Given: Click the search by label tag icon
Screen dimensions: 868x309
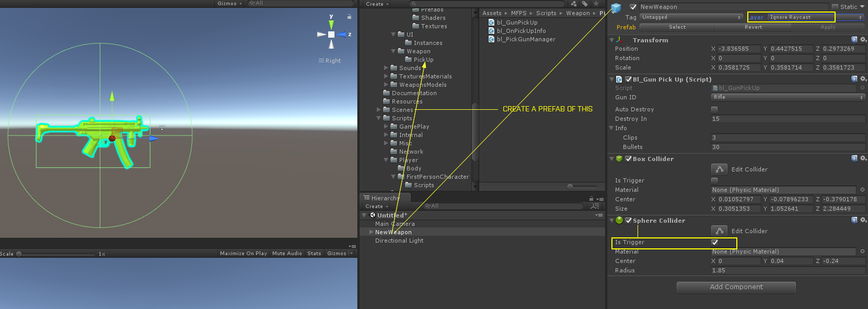Looking at the screenshot, I should coord(585,4).
